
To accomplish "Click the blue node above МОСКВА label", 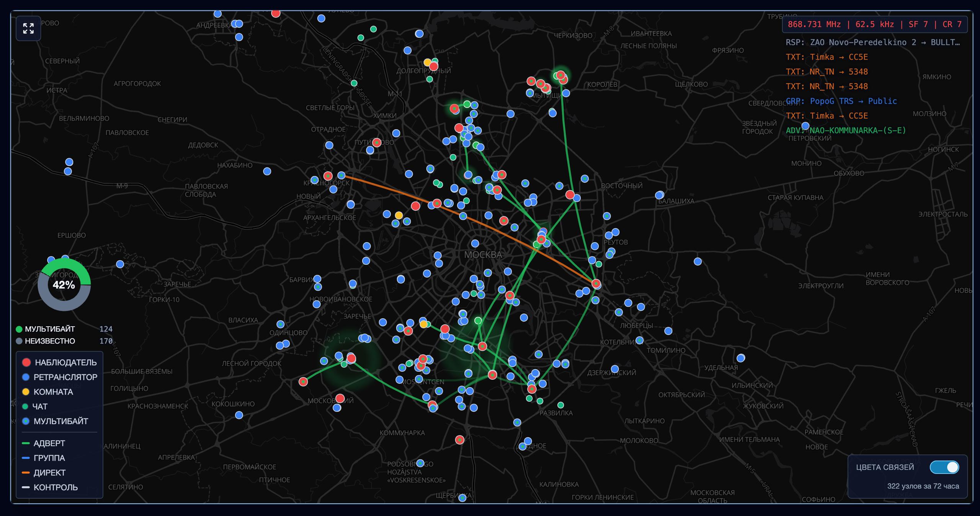I will (x=475, y=243).
